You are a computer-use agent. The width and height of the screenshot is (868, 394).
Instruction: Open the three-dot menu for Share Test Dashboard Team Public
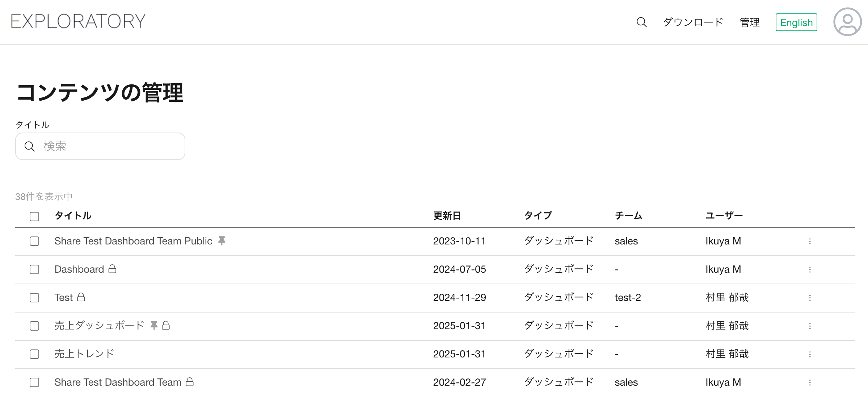(810, 241)
